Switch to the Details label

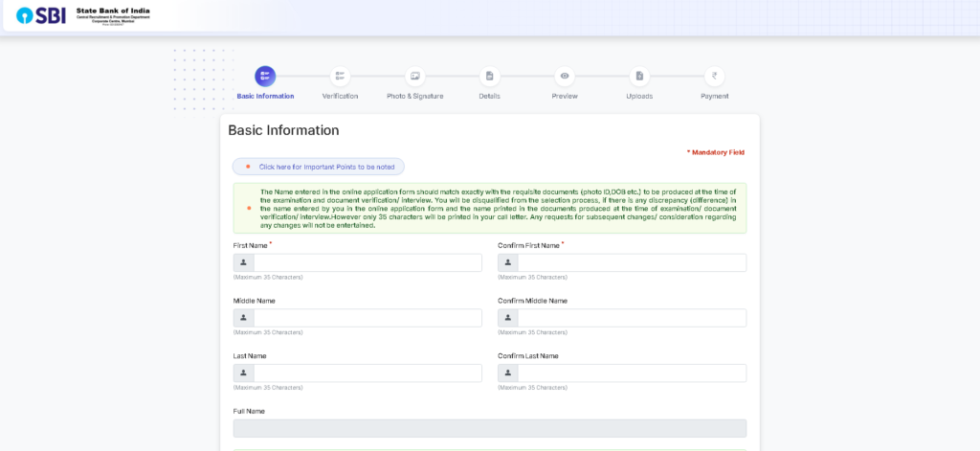point(489,97)
